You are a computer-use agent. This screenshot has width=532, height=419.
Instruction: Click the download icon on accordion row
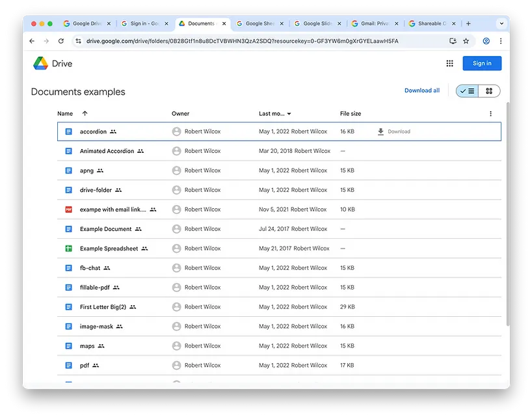(380, 131)
